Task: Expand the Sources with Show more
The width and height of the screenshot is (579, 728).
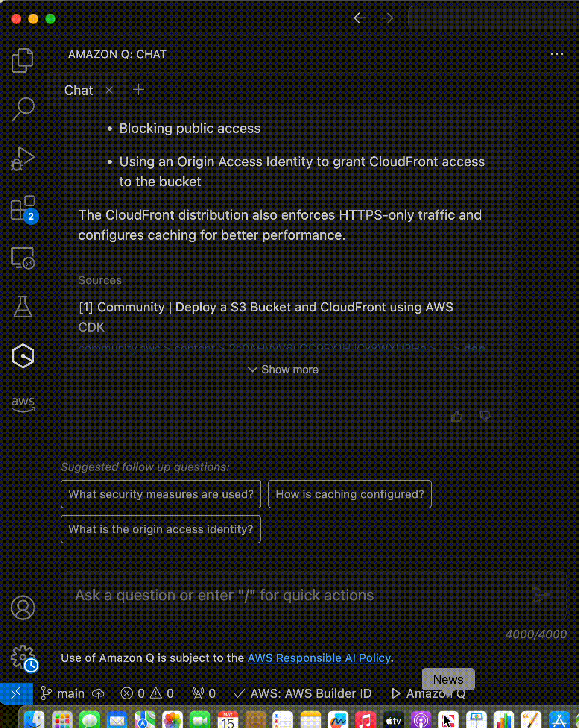Action: point(283,369)
